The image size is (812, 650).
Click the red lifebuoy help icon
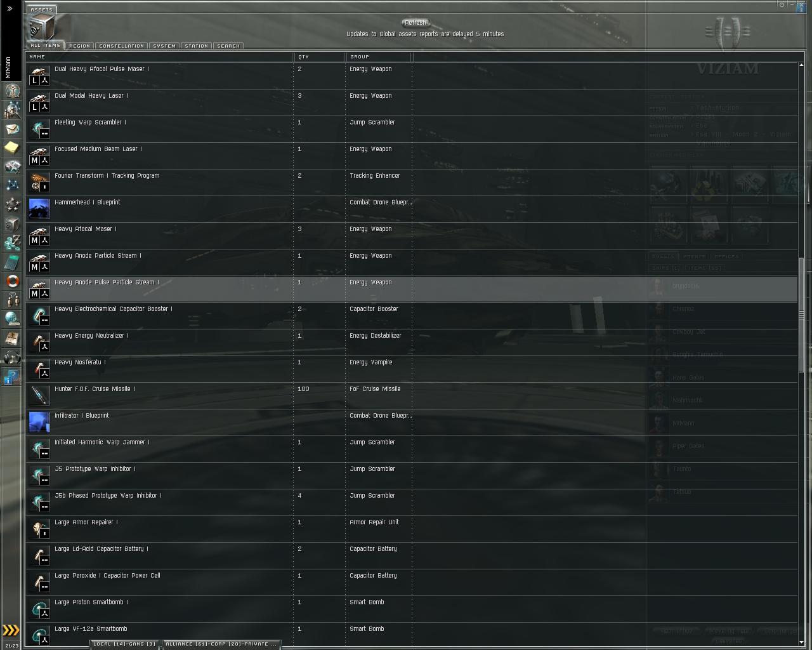pos(12,281)
